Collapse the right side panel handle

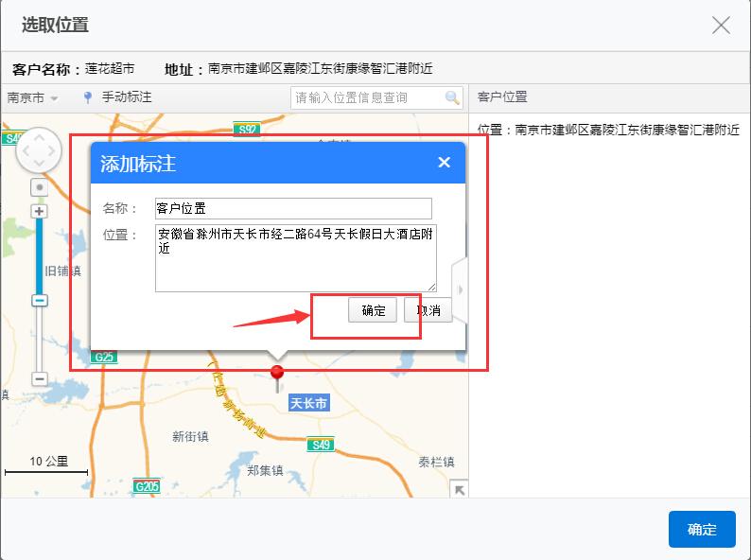pyautogui.click(x=461, y=289)
